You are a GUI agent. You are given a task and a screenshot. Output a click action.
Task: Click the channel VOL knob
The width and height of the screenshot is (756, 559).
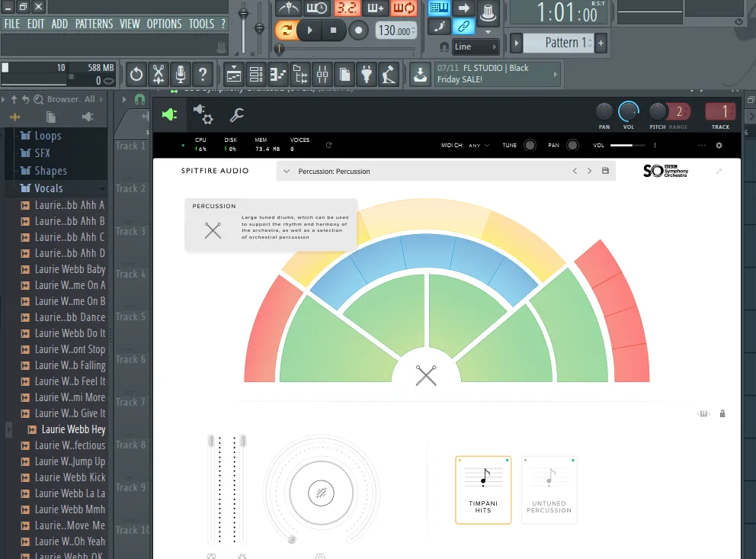click(x=628, y=112)
